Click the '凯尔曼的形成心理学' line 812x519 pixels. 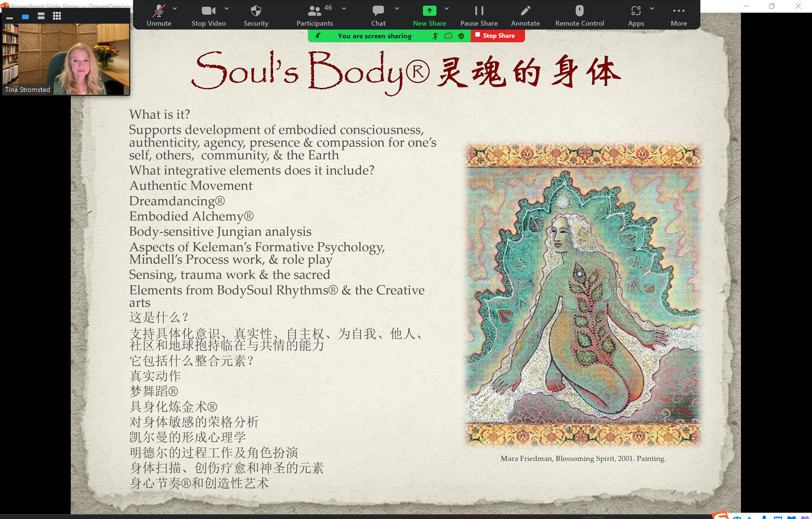coord(187,438)
